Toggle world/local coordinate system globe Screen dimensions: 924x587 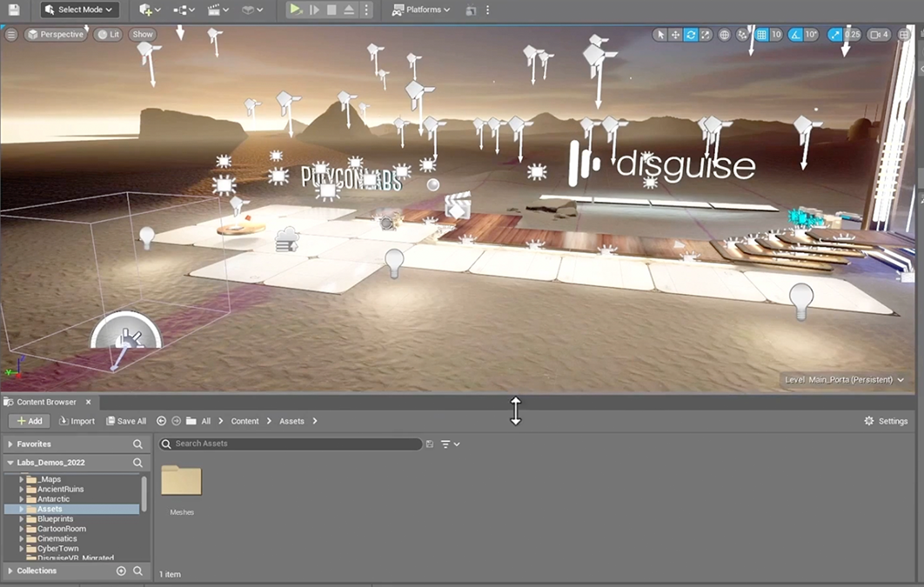point(724,35)
